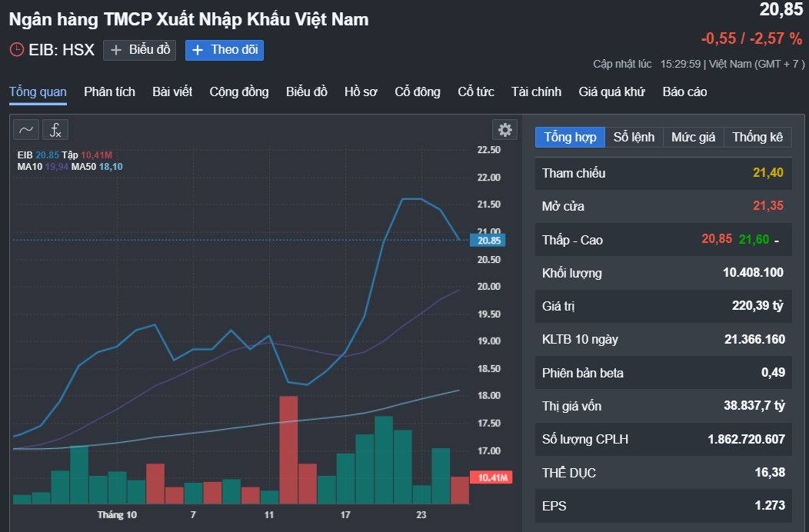
Task: Follow the stock with Theo dõi button
Action: pyautogui.click(x=225, y=50)
